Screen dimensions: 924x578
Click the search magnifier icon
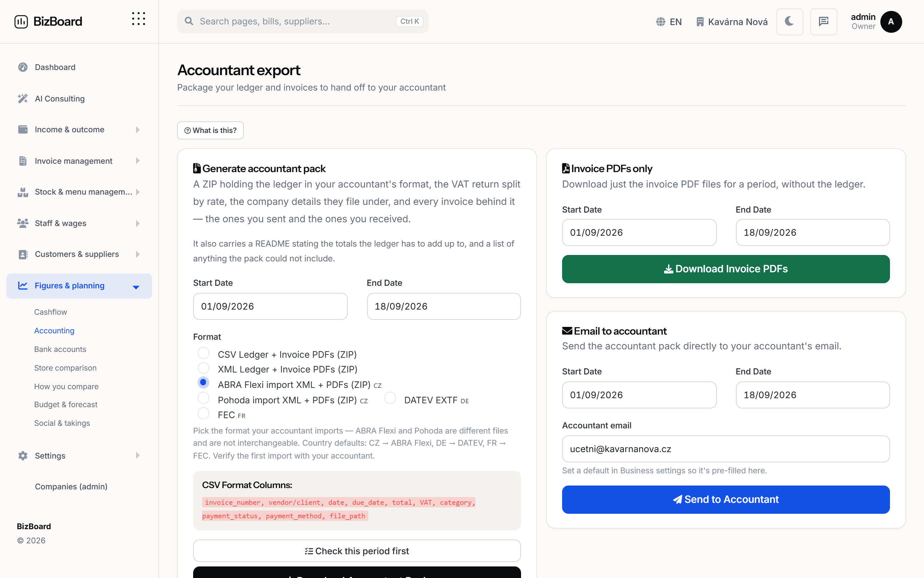point(189,21)
